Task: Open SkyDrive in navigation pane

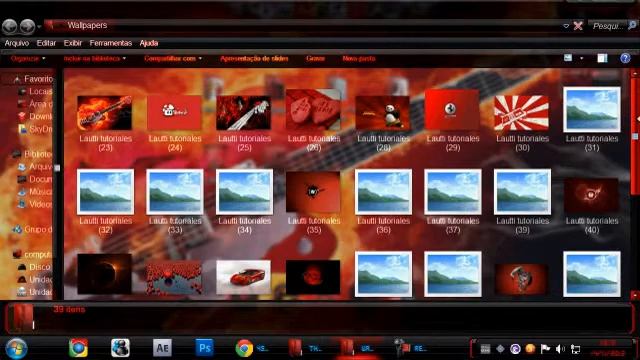Action: (x=36, y=129)
